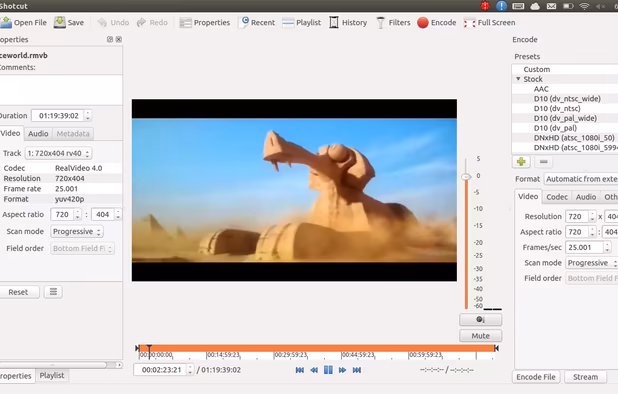Click the Reset button

click(18, 292)
